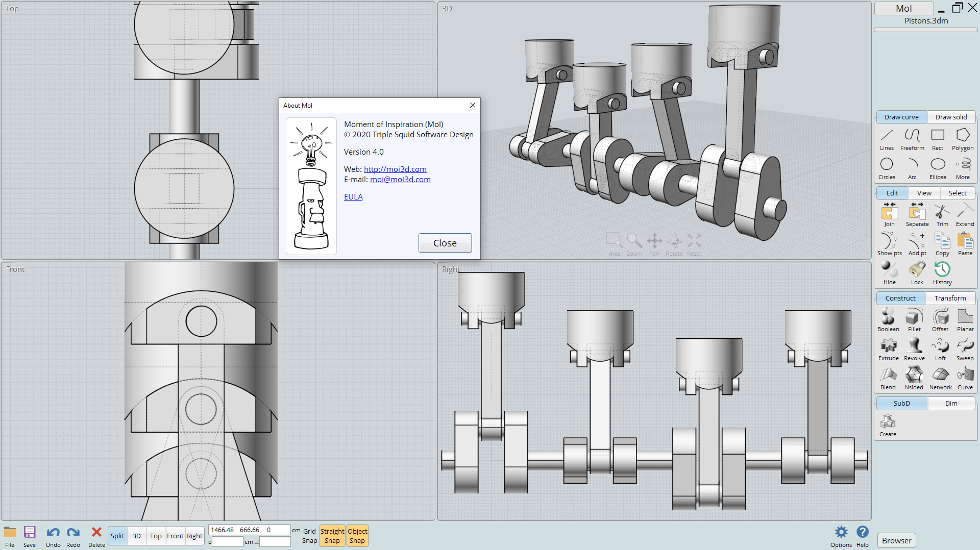This screenshot has height=550, width=980.
Task: Open the Help question icon
Action: pos(863,537)
